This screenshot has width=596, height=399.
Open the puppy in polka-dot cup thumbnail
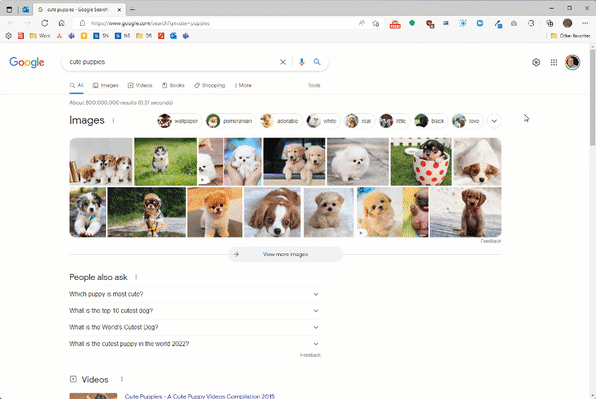pos(421,162)
